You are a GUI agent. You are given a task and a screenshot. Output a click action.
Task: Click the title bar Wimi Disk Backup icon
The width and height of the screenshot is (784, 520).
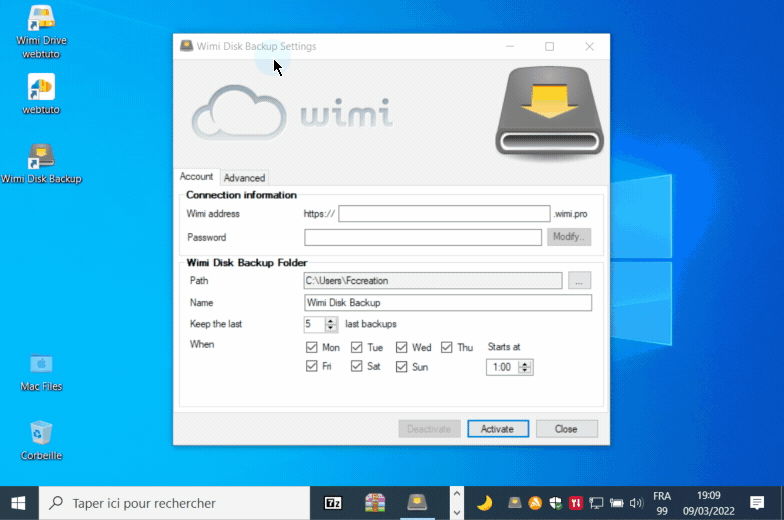click(x=186, y=46)
